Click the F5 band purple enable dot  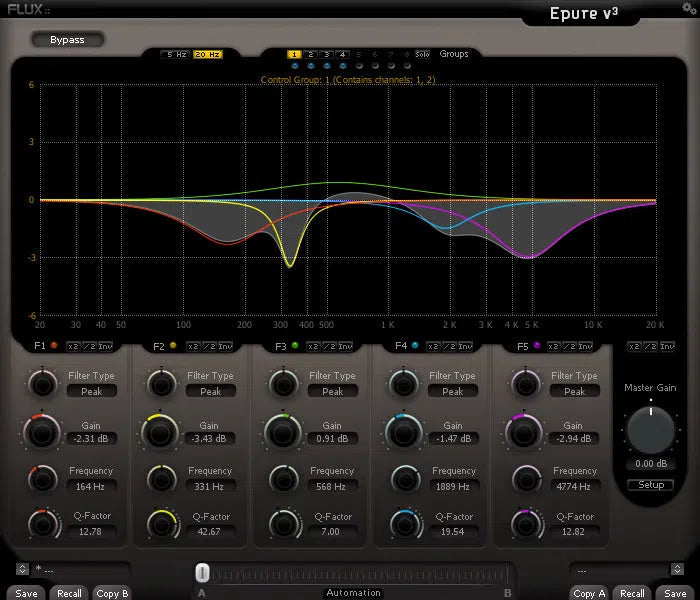[x=537, y=346]
